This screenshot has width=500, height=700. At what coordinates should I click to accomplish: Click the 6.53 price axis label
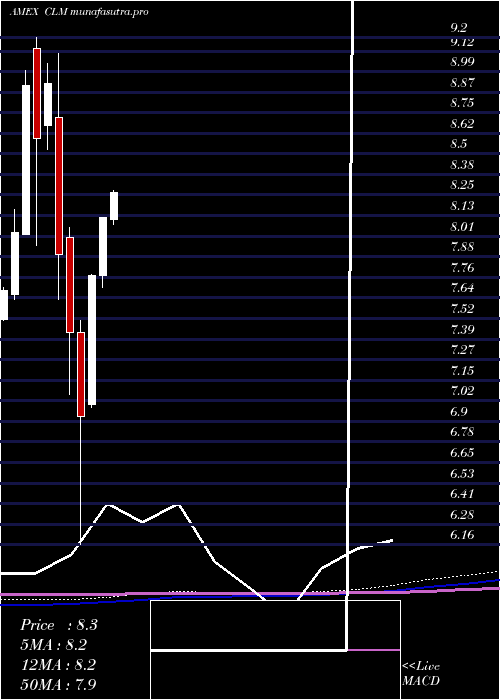coord(462,473)
